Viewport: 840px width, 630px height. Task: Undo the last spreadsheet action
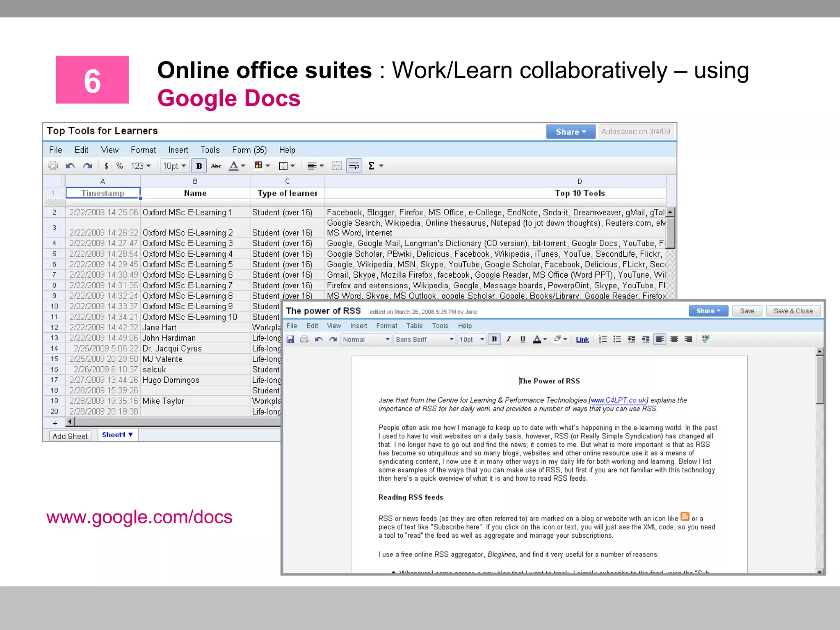[x=70, y=166]
